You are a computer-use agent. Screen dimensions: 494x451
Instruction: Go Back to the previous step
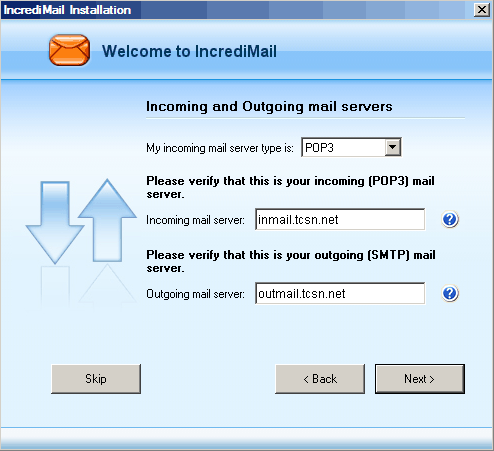[320, 379]
